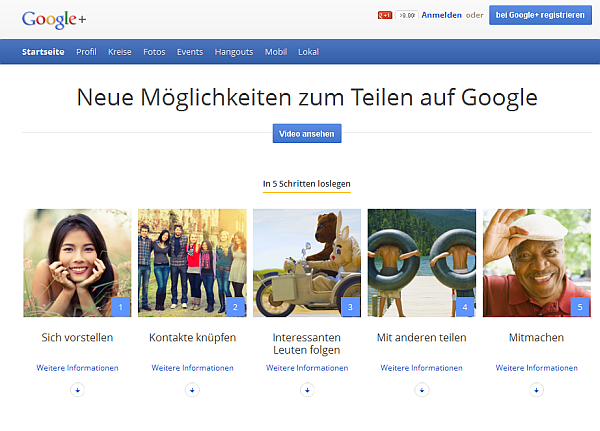Click the number 2 step badge

[235, 307]
